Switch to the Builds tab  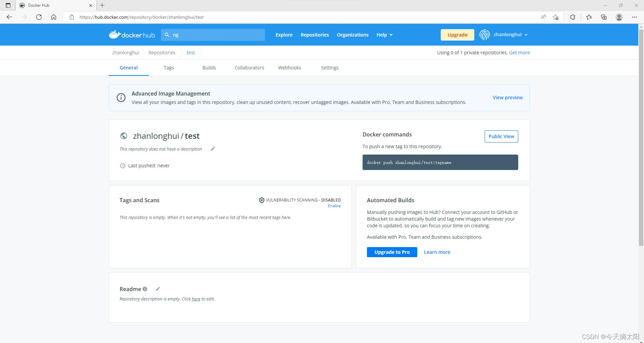tap(209, 68)
